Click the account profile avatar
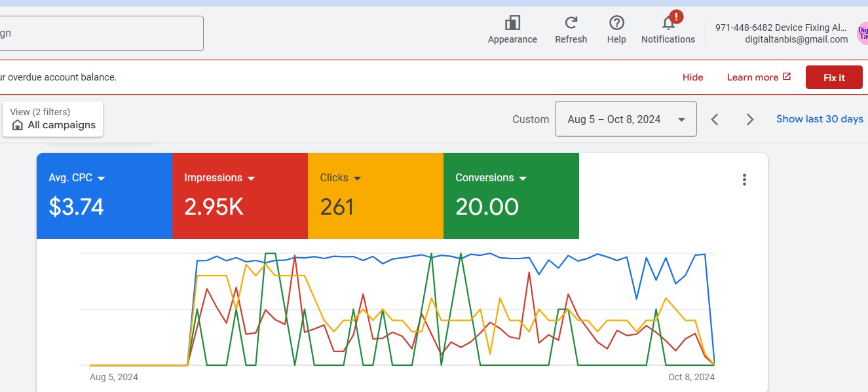Viewport: 868px width, 392px height. click(862, 33)
